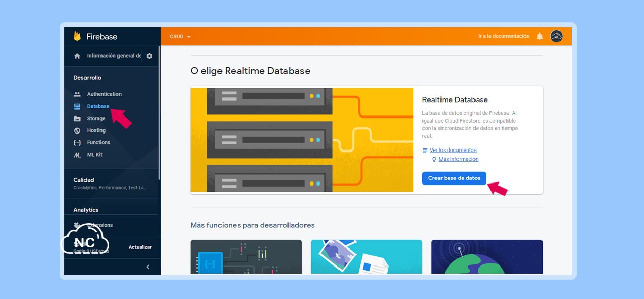
Task: Click the Database icon in sidebar
Action: [x=77, y=106]
